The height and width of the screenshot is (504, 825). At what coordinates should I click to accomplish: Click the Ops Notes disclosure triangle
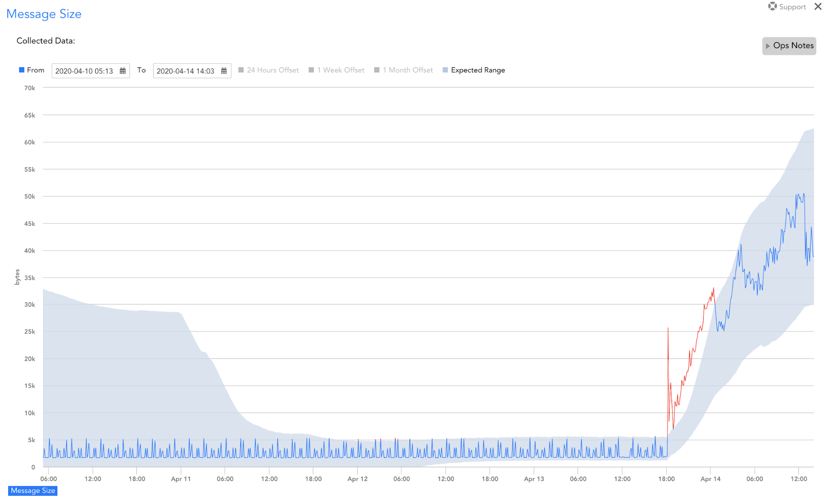click(x=768, y=46)
